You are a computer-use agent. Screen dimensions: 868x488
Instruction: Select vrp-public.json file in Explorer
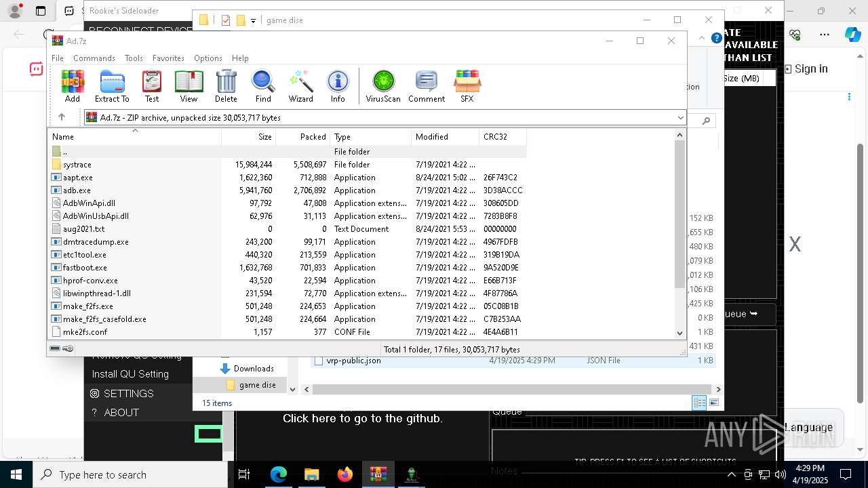tap(353, 361)
